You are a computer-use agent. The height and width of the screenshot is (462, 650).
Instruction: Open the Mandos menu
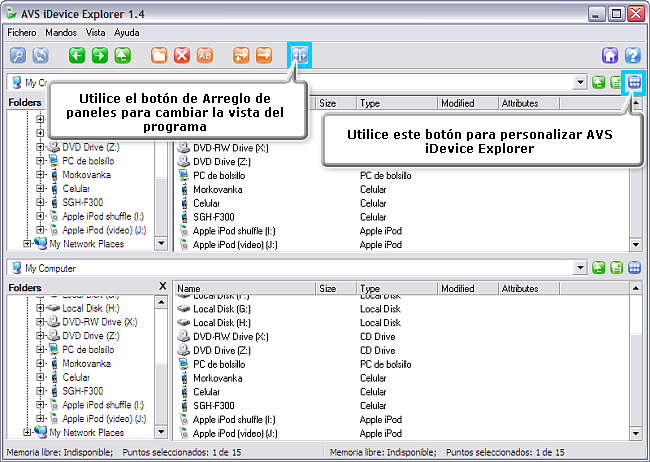[61, 32]
